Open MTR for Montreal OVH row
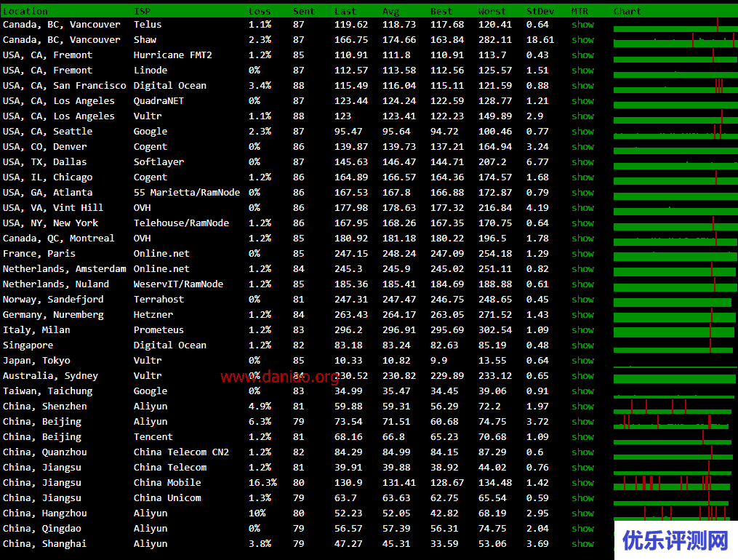738x560 pixels. 582,239
